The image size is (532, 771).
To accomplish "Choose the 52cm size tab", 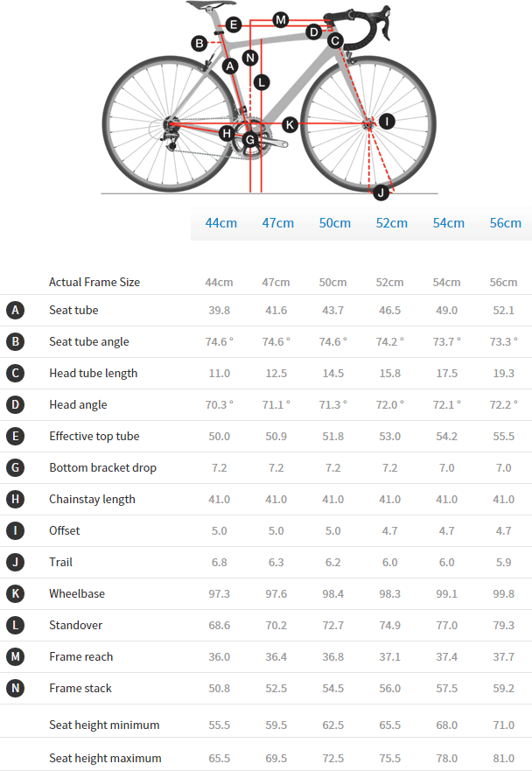I will tap(392, 223).
